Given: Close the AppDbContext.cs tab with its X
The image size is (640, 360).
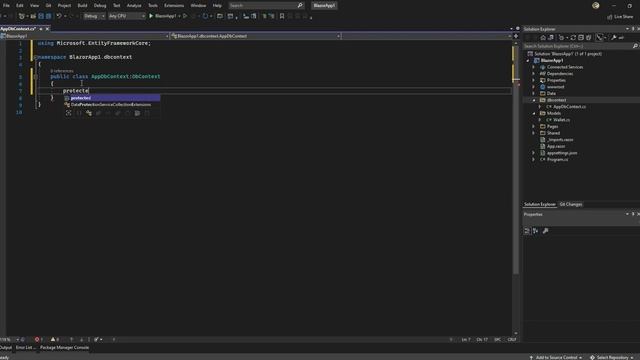Looking at the screenshot, I should [x=47, y=29].
